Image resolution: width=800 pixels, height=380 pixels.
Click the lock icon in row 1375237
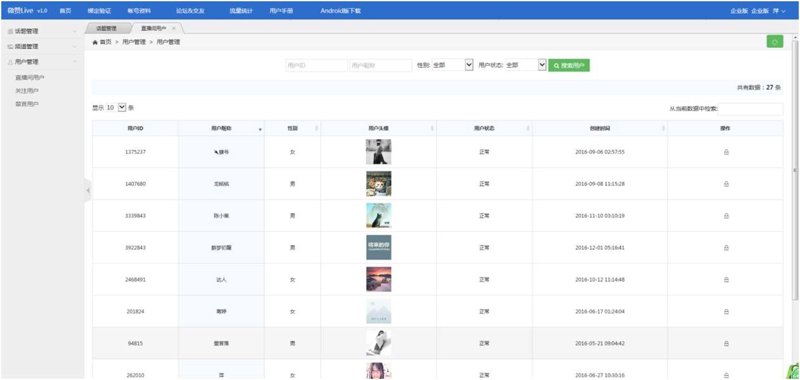726,152
